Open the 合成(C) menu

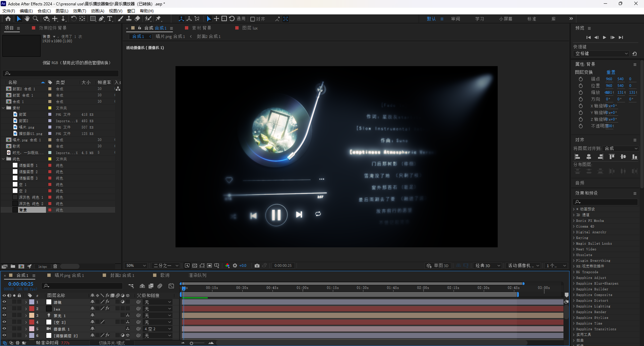tap(44, 11)
